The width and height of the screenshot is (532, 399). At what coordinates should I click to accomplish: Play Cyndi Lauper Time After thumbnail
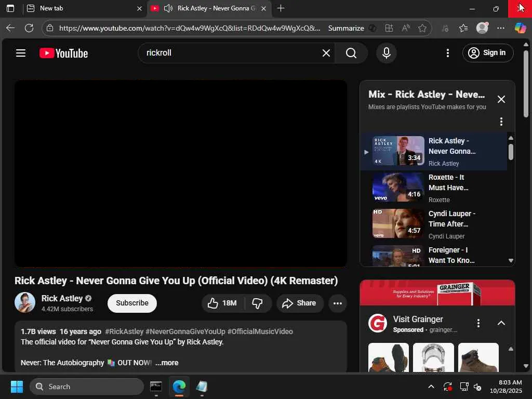(x=398, y=223)
